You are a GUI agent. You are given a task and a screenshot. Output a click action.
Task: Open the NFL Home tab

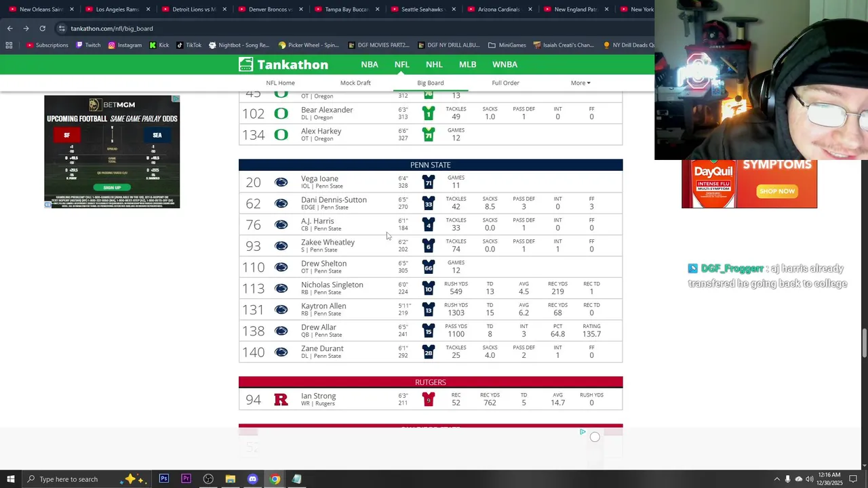pos(280,83)
